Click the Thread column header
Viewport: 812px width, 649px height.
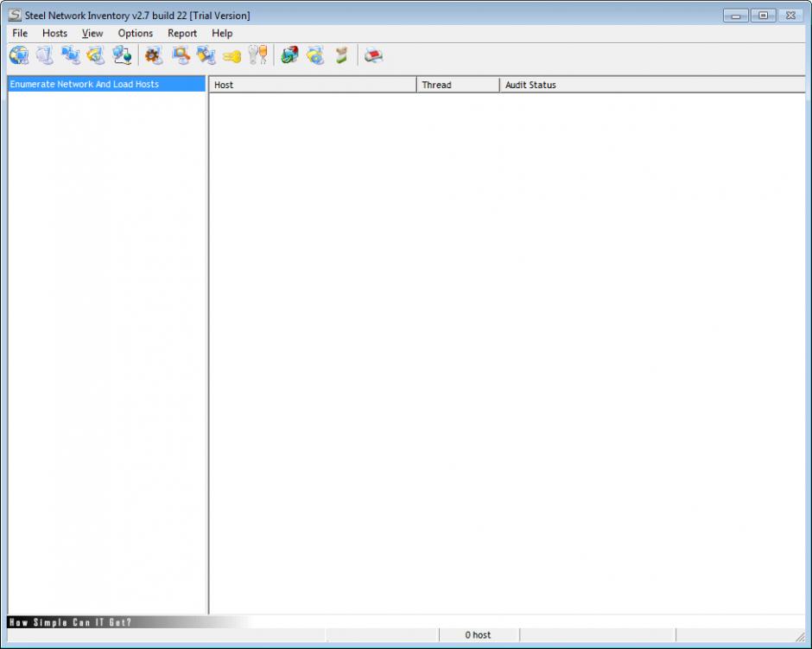tap(458, 85)
